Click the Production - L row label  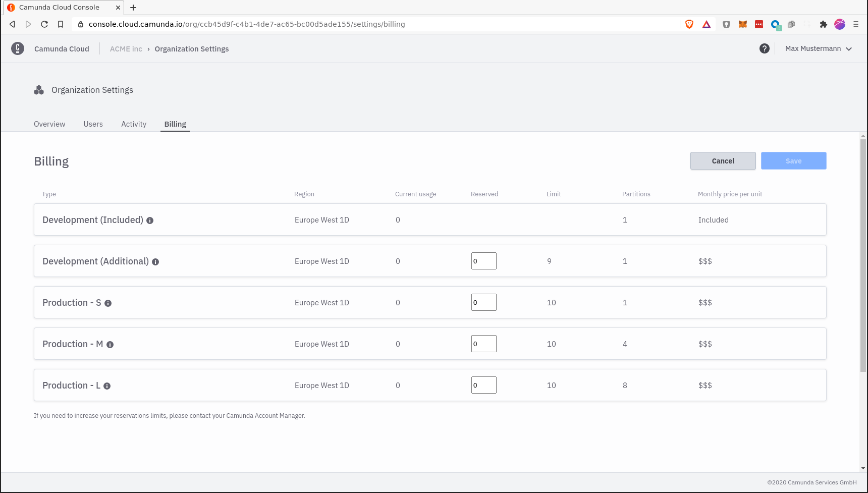pyautogui.click(x=71, y=386)
